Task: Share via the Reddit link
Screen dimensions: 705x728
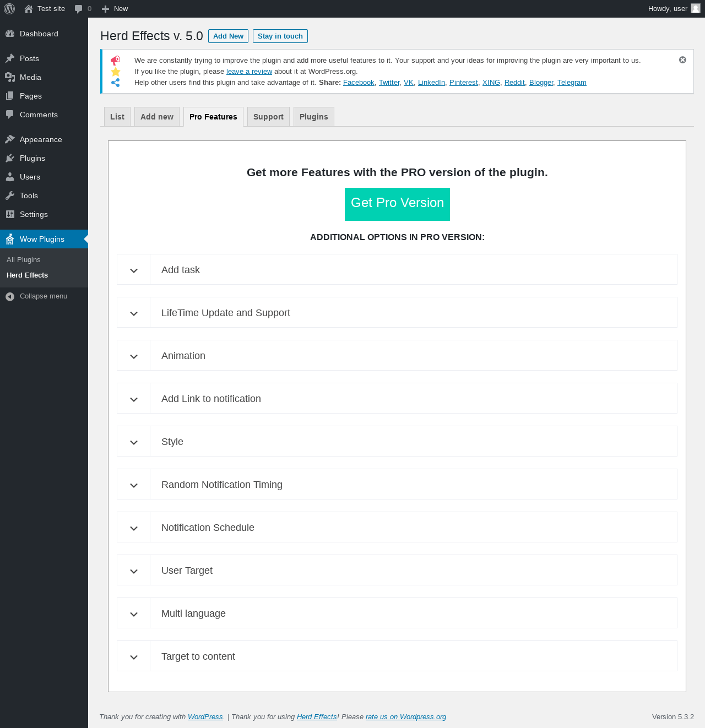Action: [x=514, y=83]
